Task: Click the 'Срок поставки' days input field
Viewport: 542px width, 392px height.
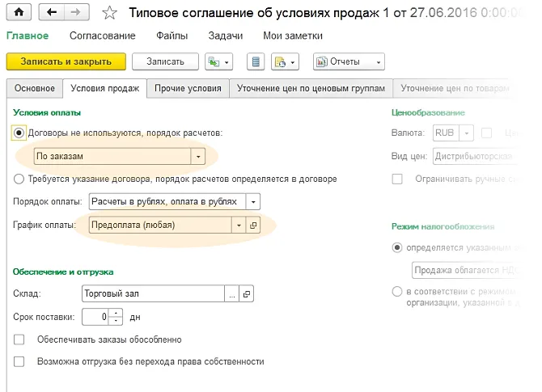Action: tap(97, 317)
